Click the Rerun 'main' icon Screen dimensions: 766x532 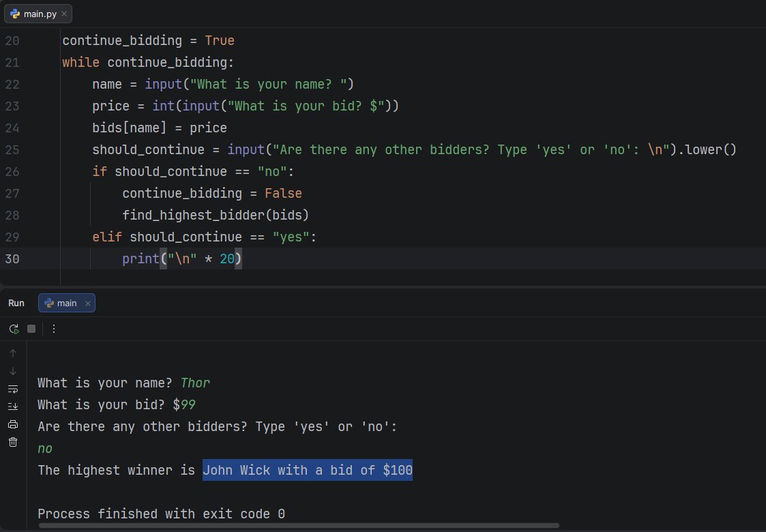pyautogui.click(x=14, y=329)
